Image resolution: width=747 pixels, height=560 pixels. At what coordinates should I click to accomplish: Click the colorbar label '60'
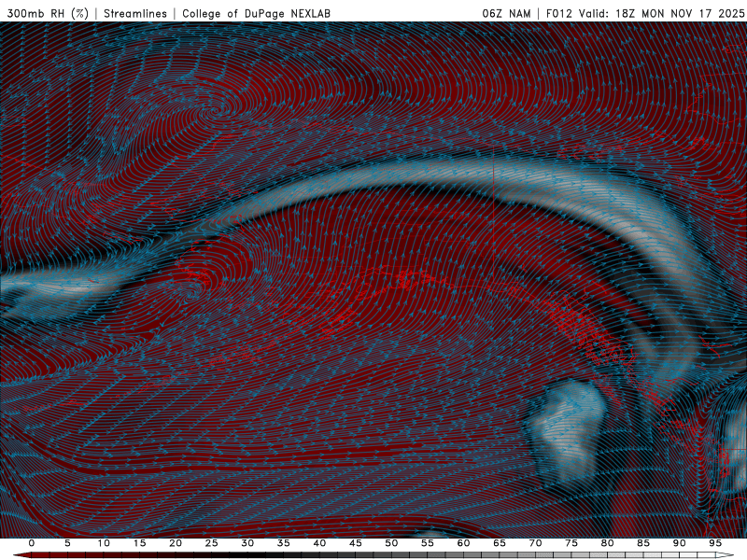point(463,543)
